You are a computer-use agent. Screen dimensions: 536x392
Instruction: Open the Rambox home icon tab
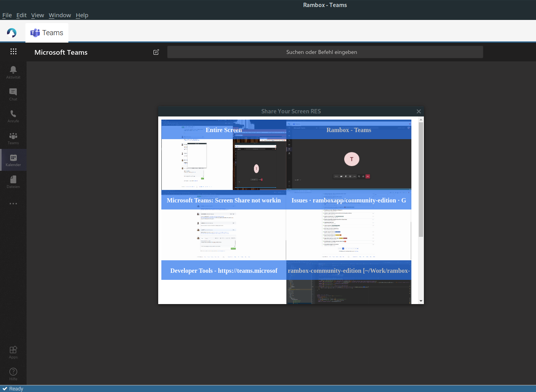(x=12, y=33)
